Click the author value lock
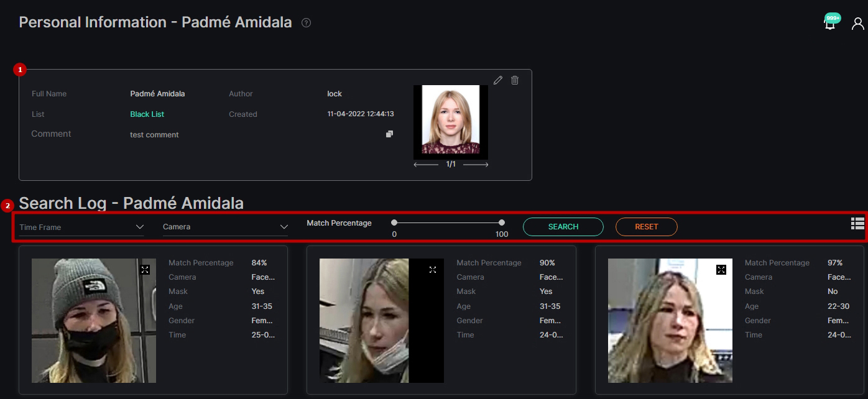Viewport: 868px width, 399px height. [x=335, y=94]
